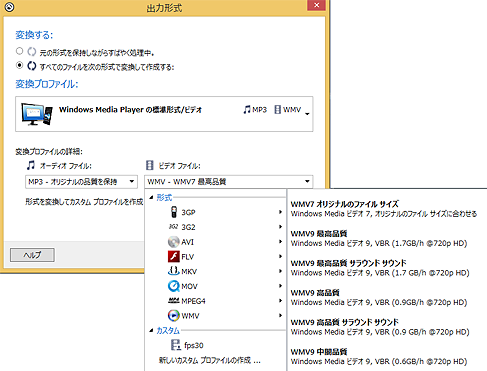
Task: Select keep original format radio button
Action: coord(19,51)
